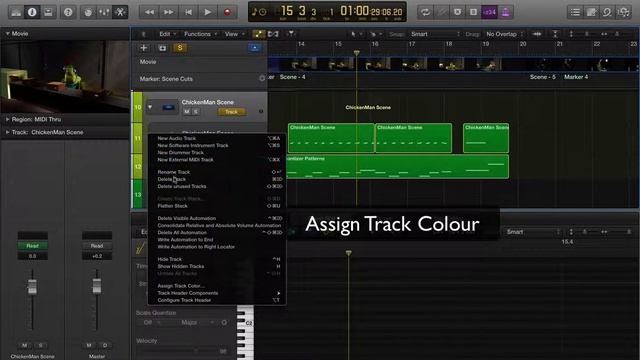Collapse the Movie inspector section
This screenshot has height=360, width=640.
point(7,33)
